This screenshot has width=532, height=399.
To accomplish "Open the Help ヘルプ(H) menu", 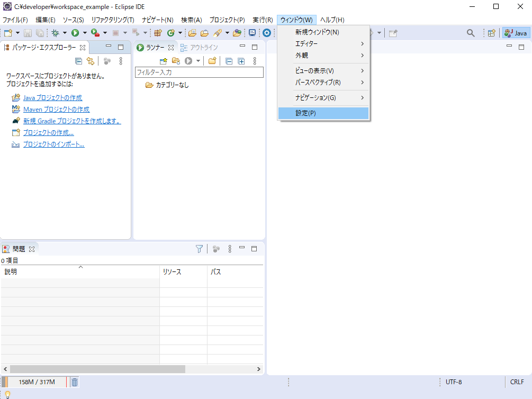I will (x=332, y=20).
